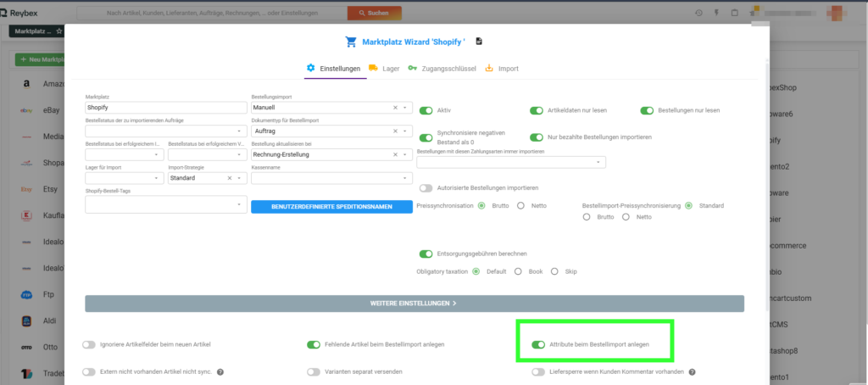
Task: Click the Aldi icon in marketplace list
Action: (x=26, y=321)
